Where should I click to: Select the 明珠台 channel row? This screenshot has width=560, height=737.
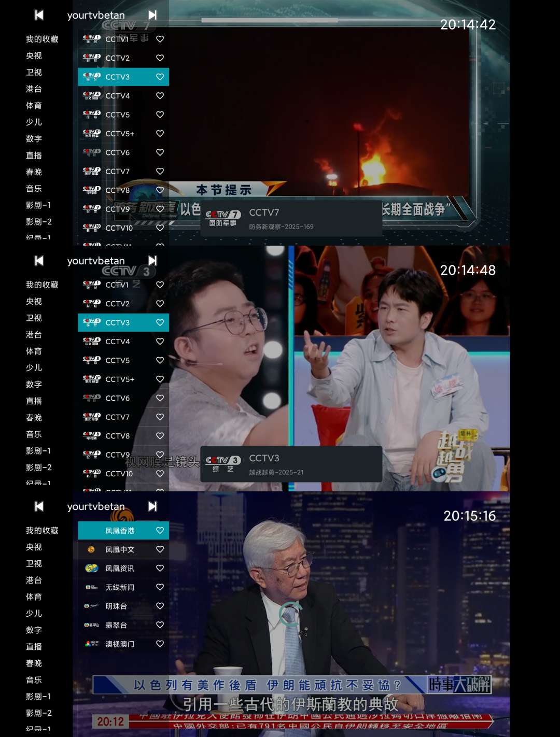tap(123, 606)
